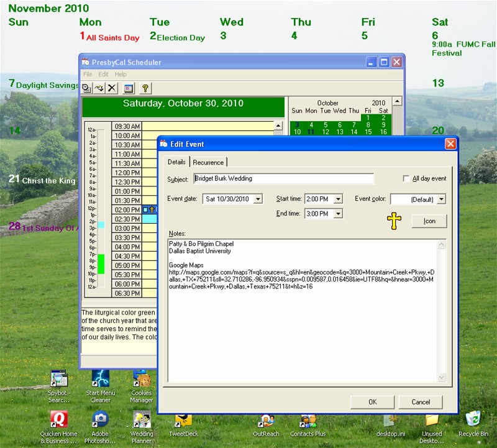Select the TweetDeck desktop shortcut
497x448 pixels.
(x=183, y=421)
